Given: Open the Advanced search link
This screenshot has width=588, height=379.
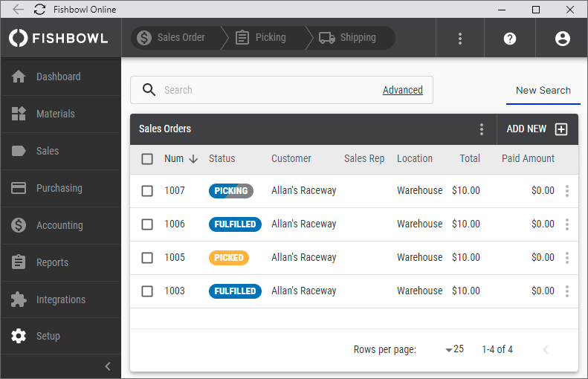Looking at the screenshot, I should (402, 90).
